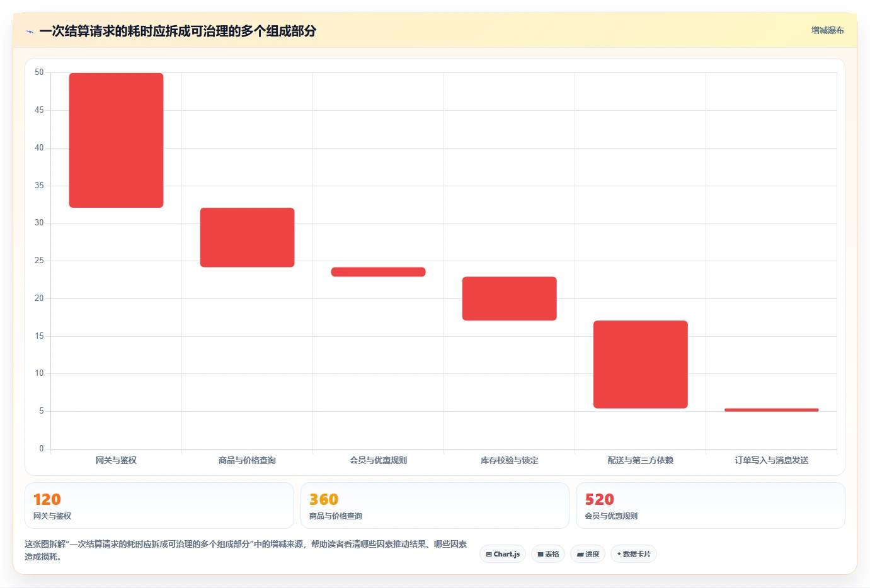870x588 pixels.
Task: Click the chart title 一次结算请求的耗时应拆成可治理的多个组成部分
Action: point(178,31)
